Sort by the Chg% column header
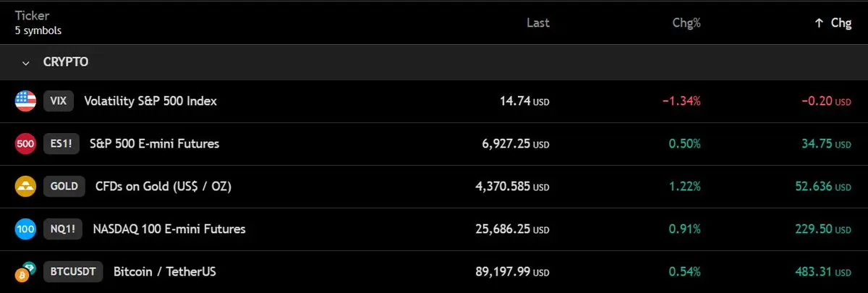Image resolution: width=868 pixels, height=293 pixels. point(686,22)
